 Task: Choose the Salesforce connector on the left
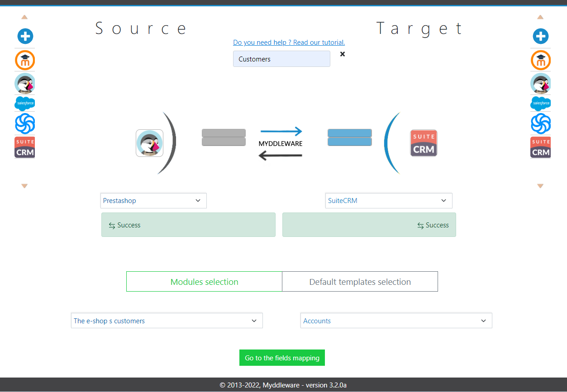click(25, 104)
